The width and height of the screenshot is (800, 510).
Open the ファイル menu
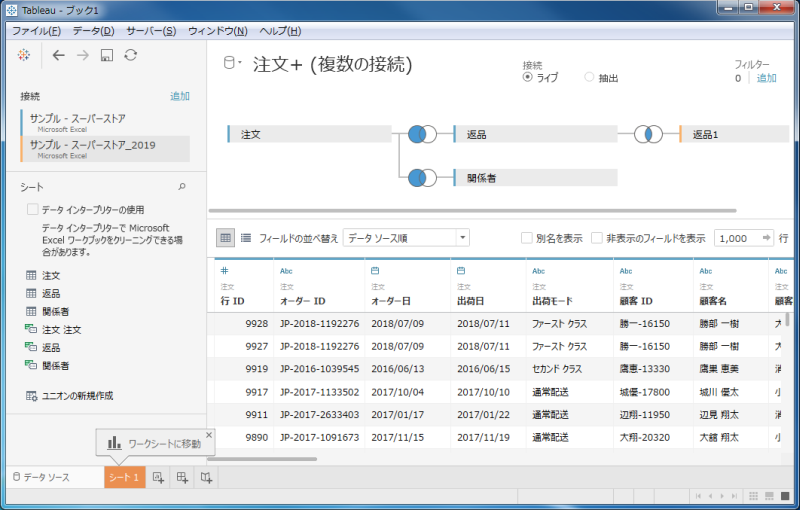click(x=37, y=31)
